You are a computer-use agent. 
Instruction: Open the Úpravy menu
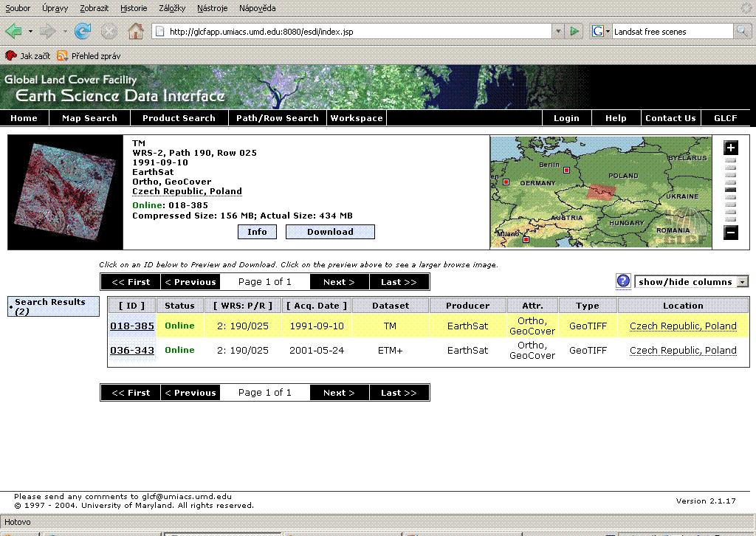(x=55, y=8)
